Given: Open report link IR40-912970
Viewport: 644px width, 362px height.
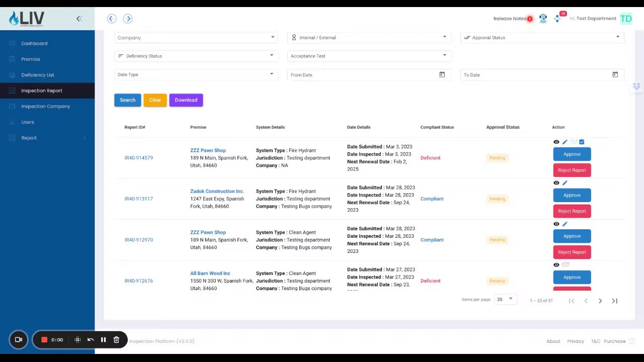Looking at the screenshot, I should pos(138,240).
